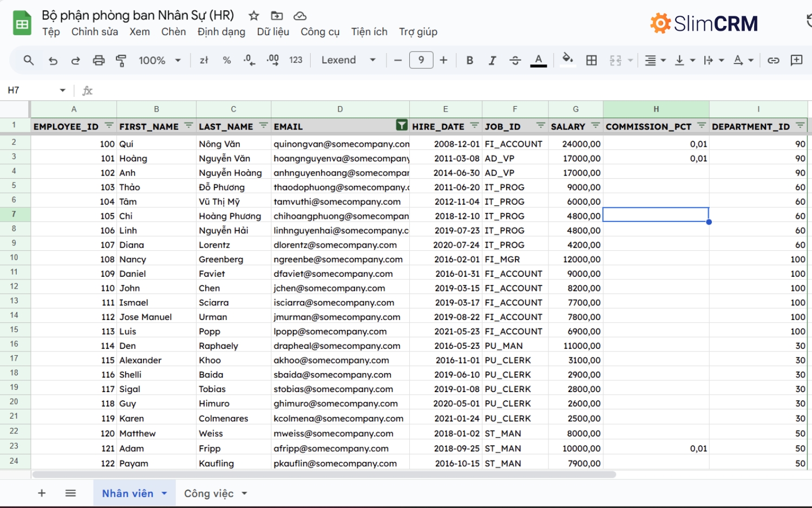Click the move to folder icon

coord(277,16)
